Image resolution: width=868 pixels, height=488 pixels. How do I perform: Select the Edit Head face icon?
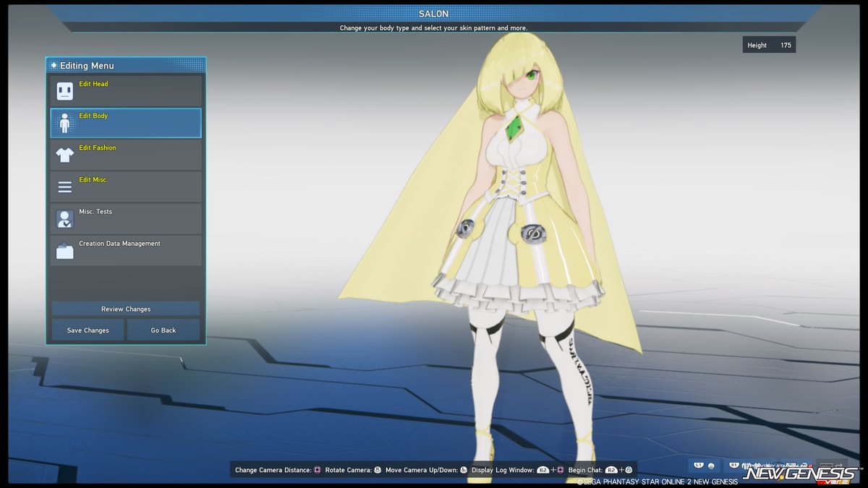coord(64,90)
